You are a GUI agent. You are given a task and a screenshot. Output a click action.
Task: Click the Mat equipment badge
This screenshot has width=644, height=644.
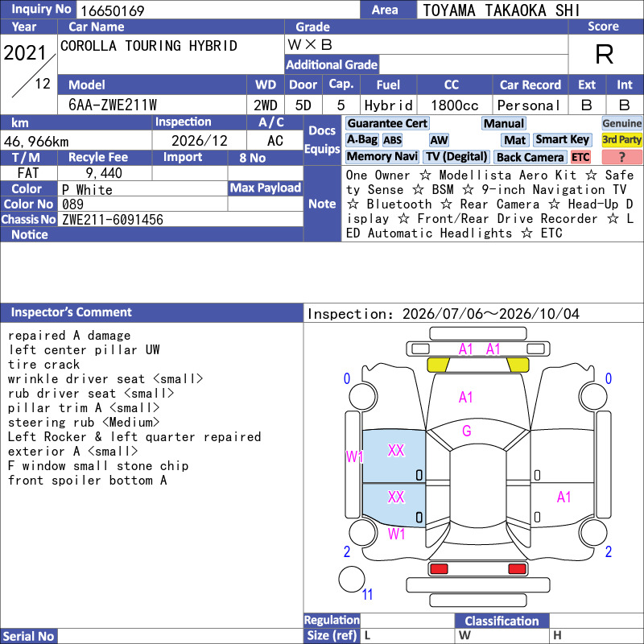point(514,140)
